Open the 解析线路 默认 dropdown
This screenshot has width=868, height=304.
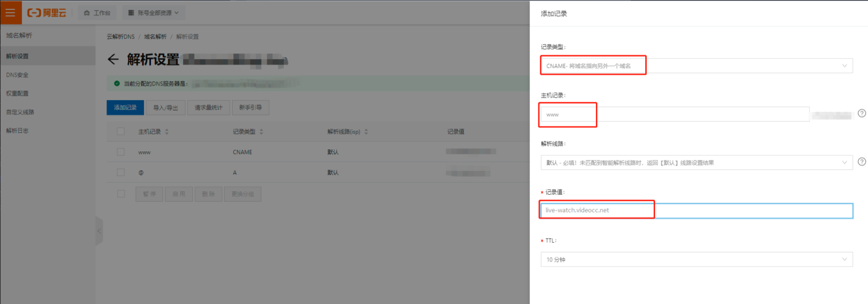click(x=697, y=162)
